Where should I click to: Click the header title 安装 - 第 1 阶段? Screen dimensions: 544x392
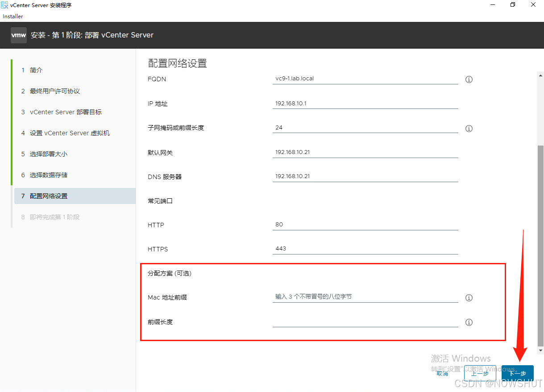point(92,35)
